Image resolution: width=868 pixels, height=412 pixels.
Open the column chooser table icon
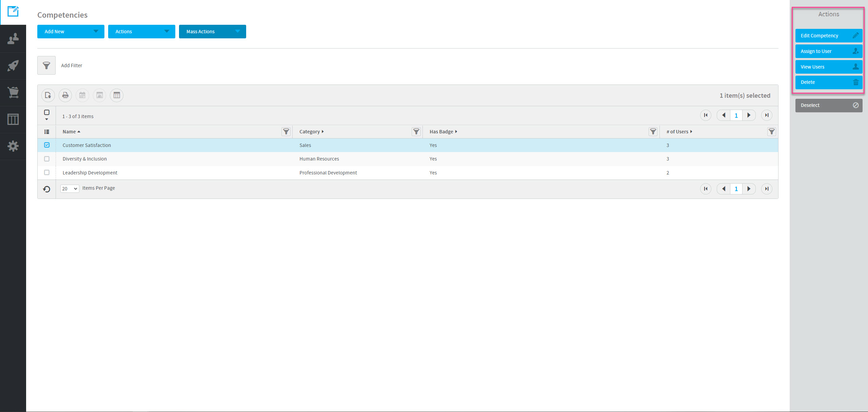point(117,95)
